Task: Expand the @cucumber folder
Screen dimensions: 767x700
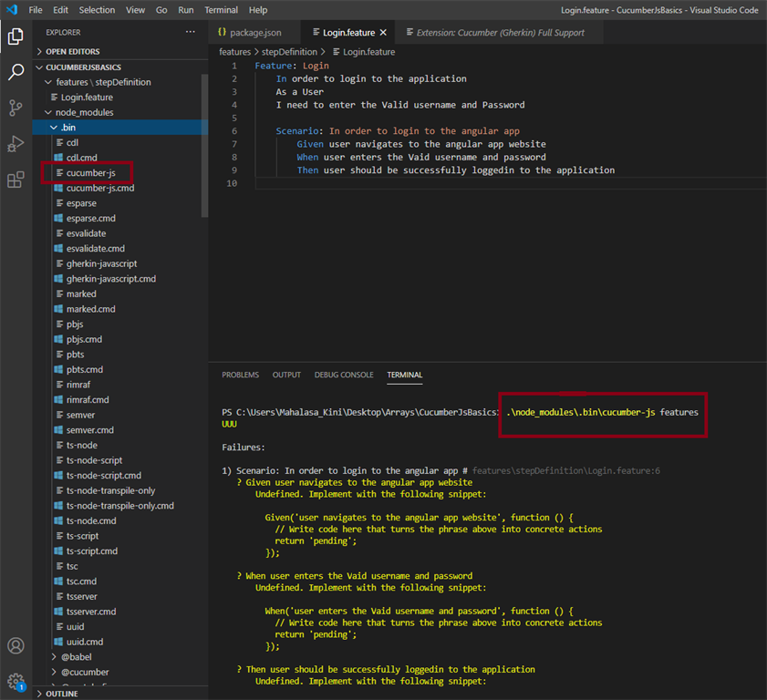Action: (54, 672)
